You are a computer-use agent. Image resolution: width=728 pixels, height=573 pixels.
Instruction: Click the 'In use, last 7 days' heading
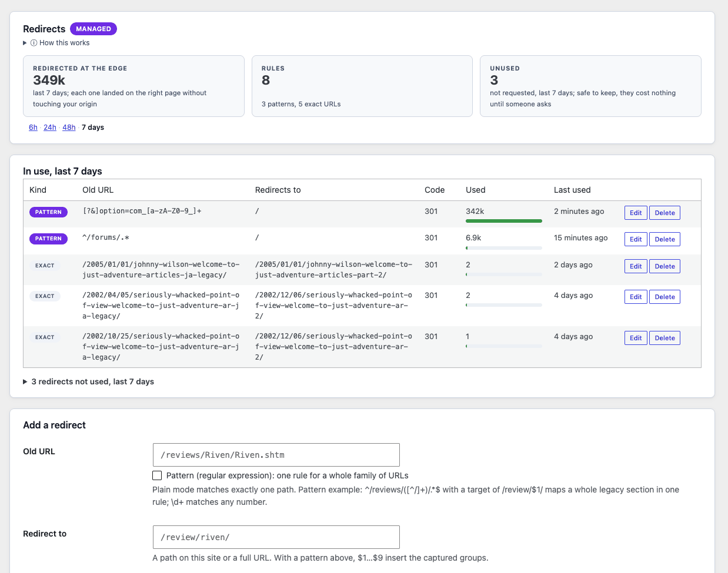(62, 171)
